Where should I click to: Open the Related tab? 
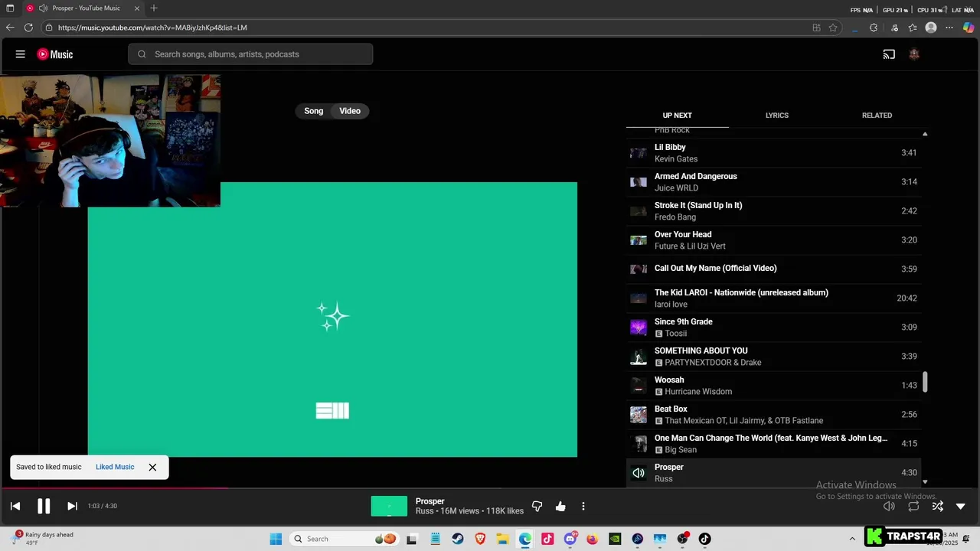[x=877, y=116]
